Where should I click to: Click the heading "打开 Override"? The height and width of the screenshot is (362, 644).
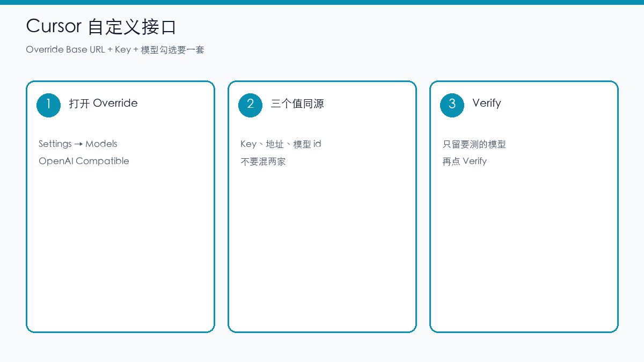coord(103,103)
